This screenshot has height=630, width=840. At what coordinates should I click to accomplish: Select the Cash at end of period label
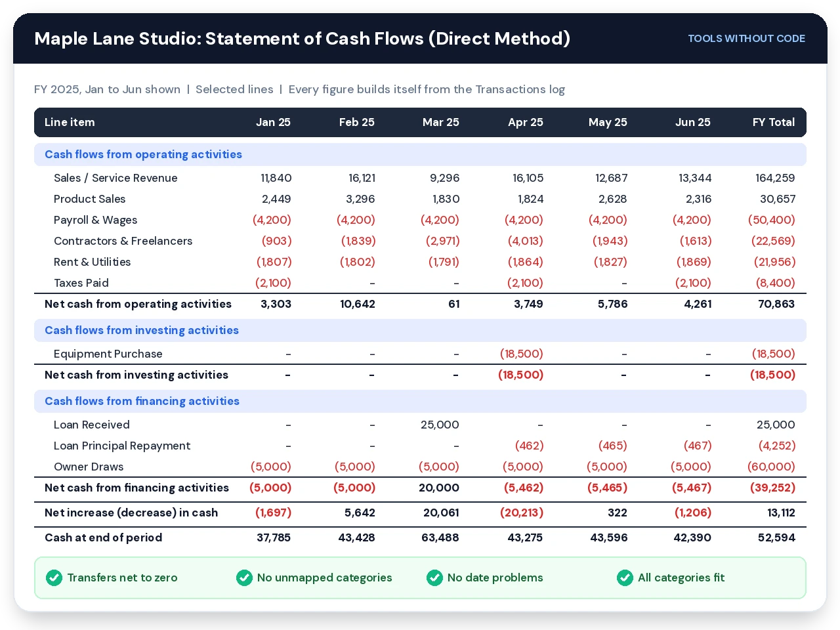tap(103, 537)
